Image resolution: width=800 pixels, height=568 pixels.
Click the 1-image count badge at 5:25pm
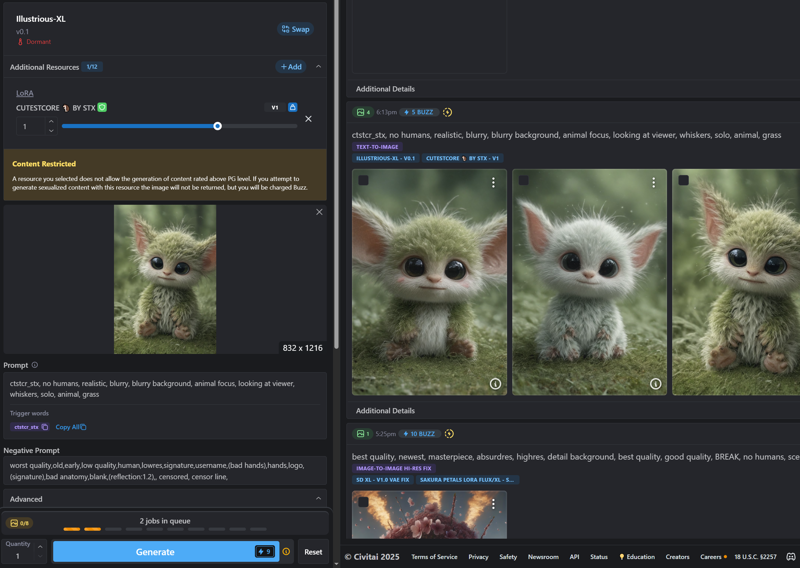[362, 434]
